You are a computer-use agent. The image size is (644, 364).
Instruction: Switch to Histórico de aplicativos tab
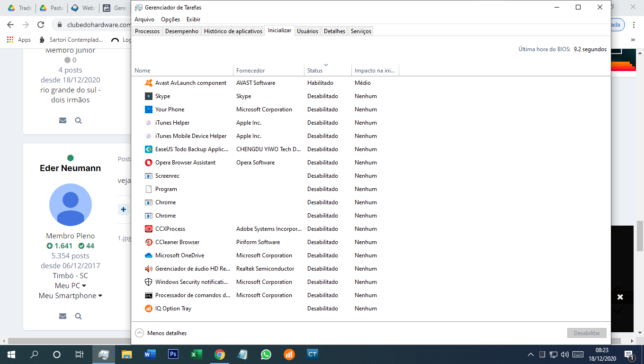coord(233,31)
